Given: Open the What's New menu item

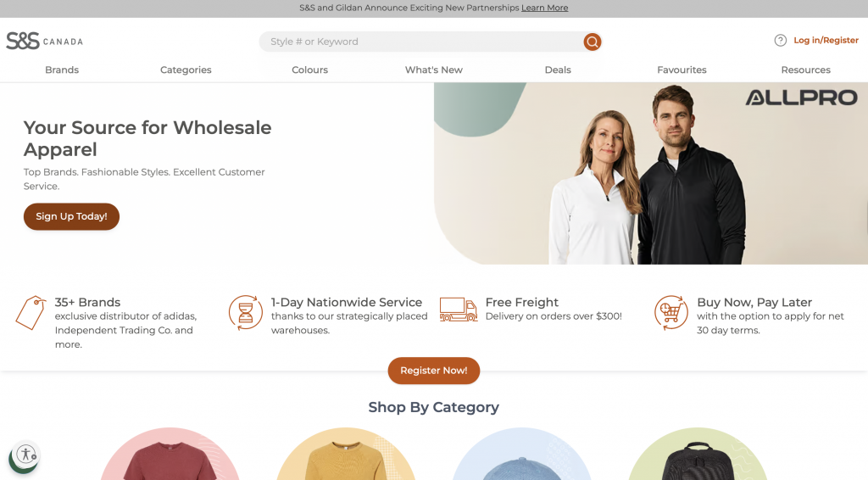Looking at the screenshot, I should coord(433,70).
